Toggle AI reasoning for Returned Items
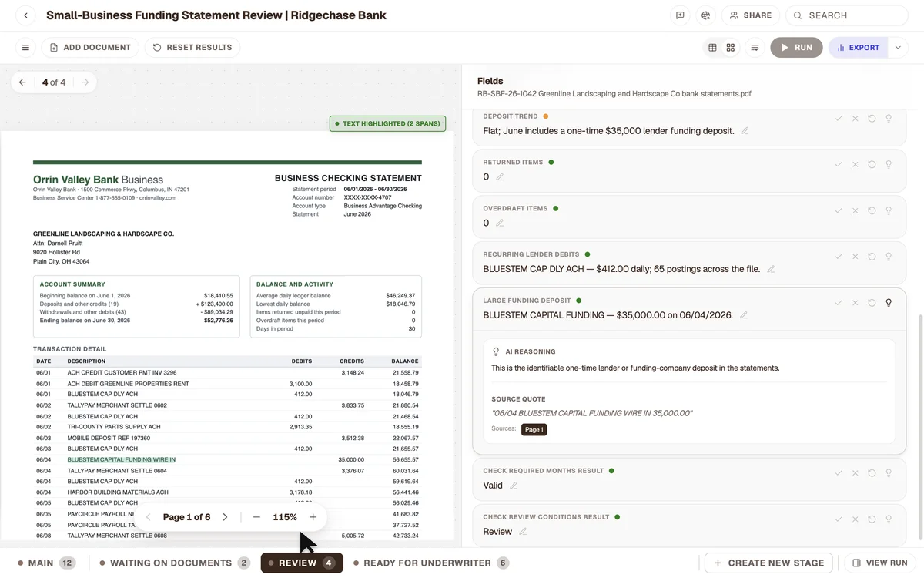The width and height of the screenshot is (924, 578). (x=889, y=165)
